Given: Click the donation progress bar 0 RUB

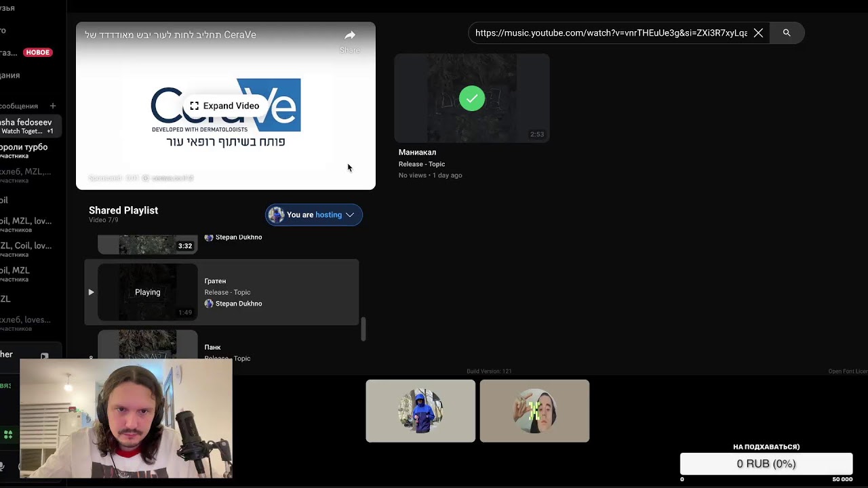Looking at the screenshot, I should [x=766, y=464].
